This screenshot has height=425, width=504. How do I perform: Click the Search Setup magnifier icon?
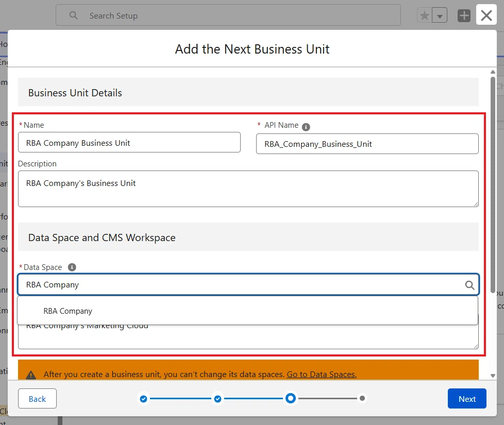tap(73, 15)
